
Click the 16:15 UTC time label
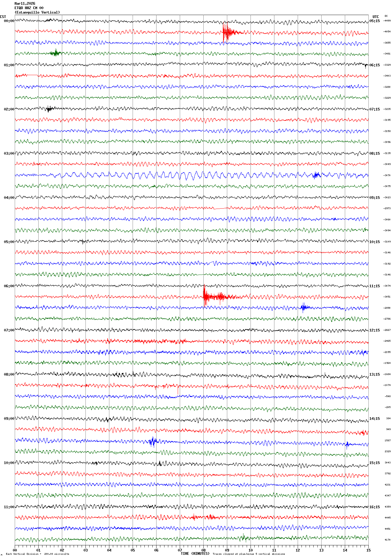tap(375, 507)
